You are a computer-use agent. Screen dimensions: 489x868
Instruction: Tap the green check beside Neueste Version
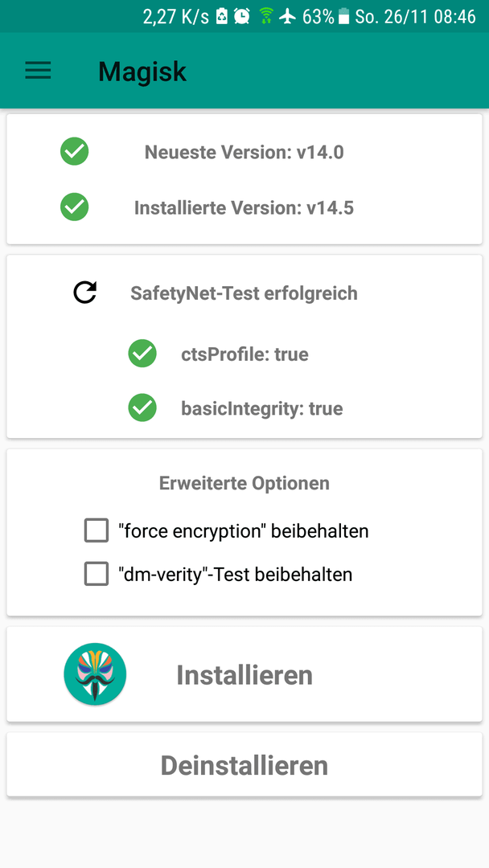click(x=74, y=151)
